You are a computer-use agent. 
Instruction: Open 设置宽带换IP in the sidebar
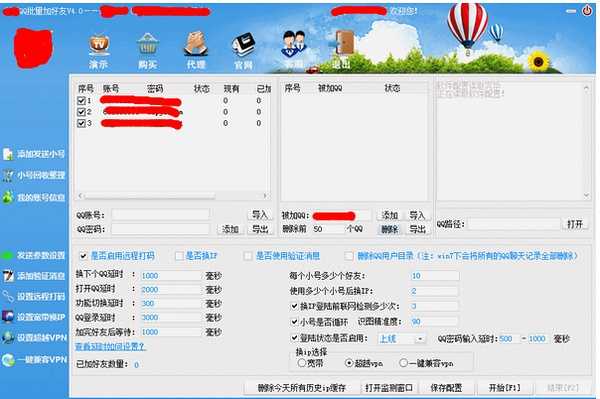[34, 317]
